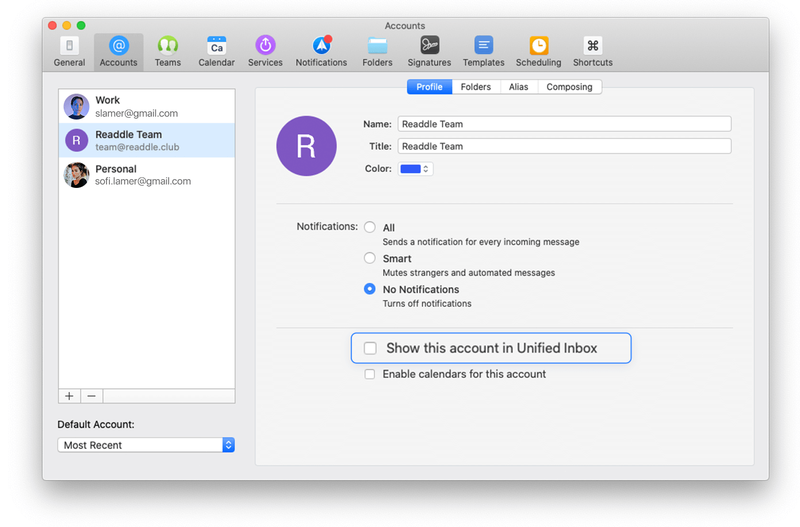Open Calendar preferences
This screenshot has height=527, width=800.
pyautogui.click(x=216, y=52)
